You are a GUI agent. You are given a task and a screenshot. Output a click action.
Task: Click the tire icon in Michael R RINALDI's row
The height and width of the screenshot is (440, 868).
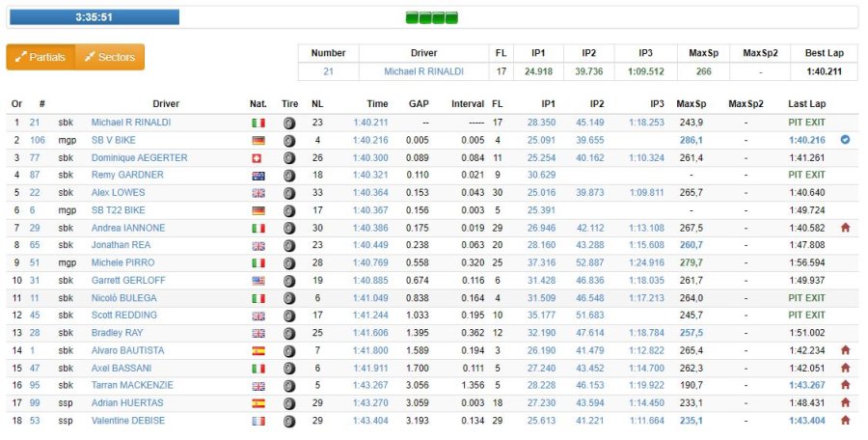click(289, 123)
